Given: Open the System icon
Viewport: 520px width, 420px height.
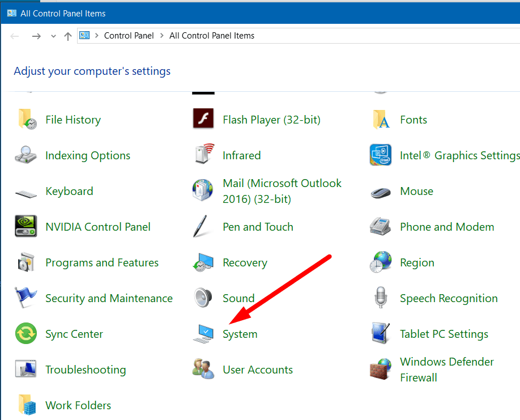Looking at the screenshot, I should coord(203,334).
